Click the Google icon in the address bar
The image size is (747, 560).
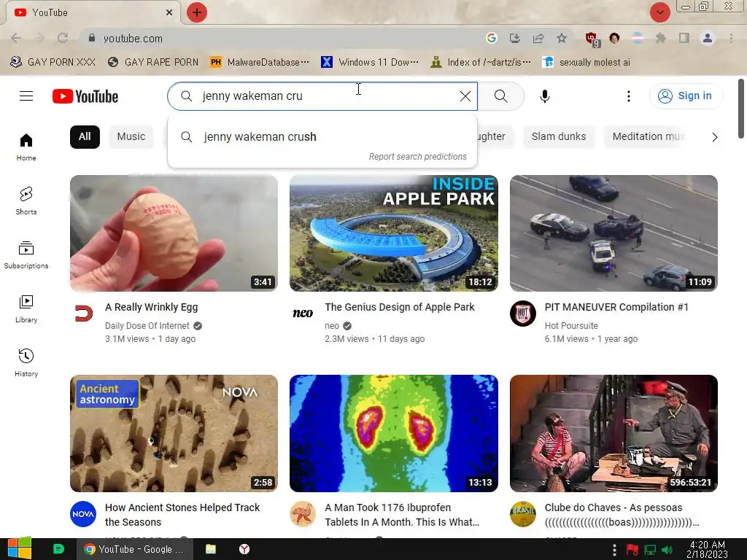pos(491,38)
